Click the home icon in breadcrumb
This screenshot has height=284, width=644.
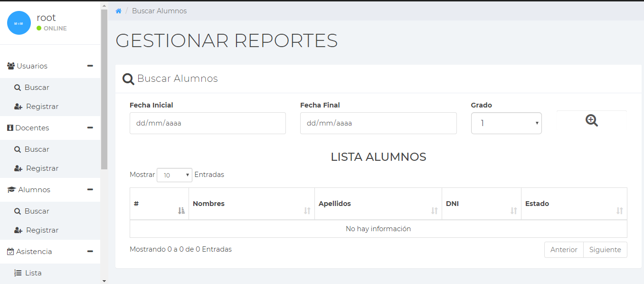(x=119, y=11)
